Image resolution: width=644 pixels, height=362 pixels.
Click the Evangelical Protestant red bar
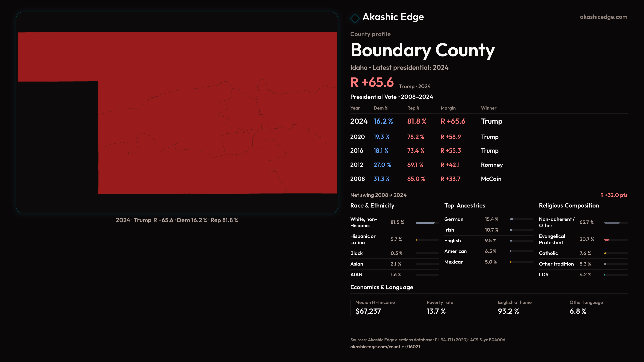point(607,240)
